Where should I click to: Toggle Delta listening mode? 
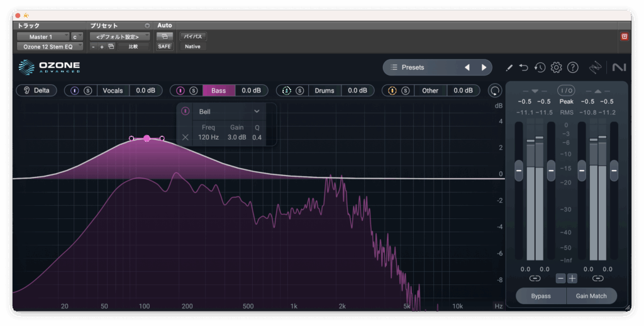click(x=36, y=91)
